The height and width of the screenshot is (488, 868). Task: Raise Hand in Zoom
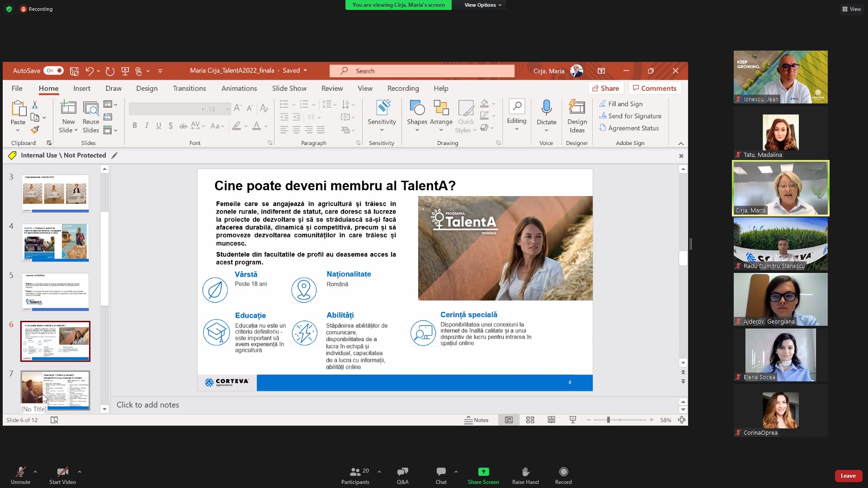525,475
